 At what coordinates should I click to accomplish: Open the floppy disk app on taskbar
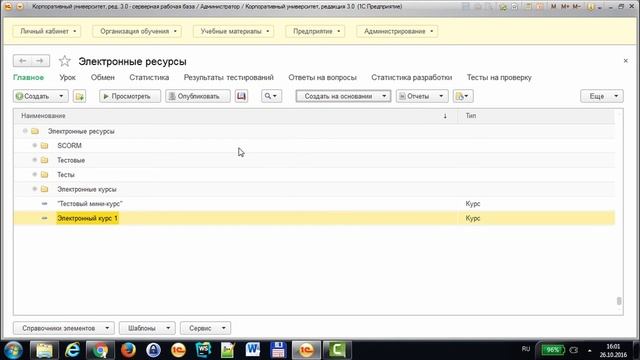click(x=278, y=350)
